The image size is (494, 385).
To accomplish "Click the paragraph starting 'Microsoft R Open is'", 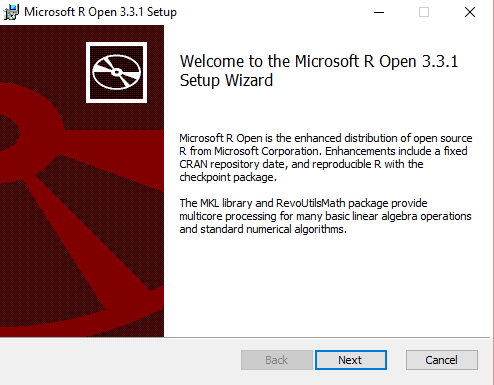I will [x=326, y=157].
